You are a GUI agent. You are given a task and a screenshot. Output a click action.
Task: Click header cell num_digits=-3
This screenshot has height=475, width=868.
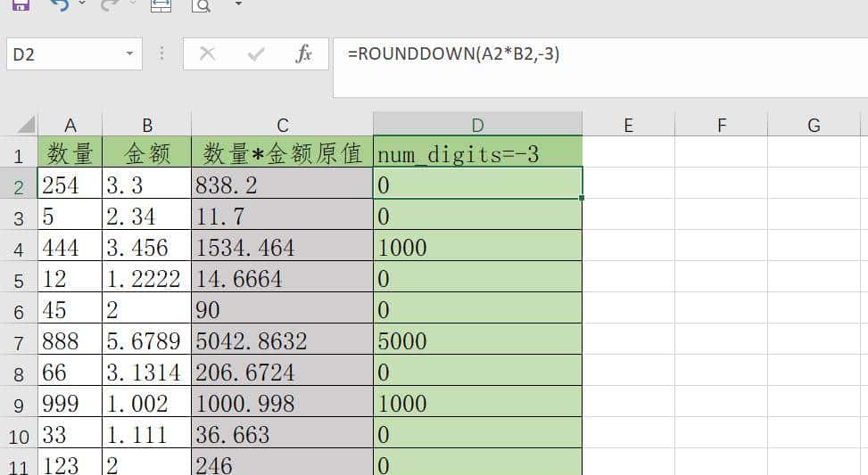[x=478, y=152]
